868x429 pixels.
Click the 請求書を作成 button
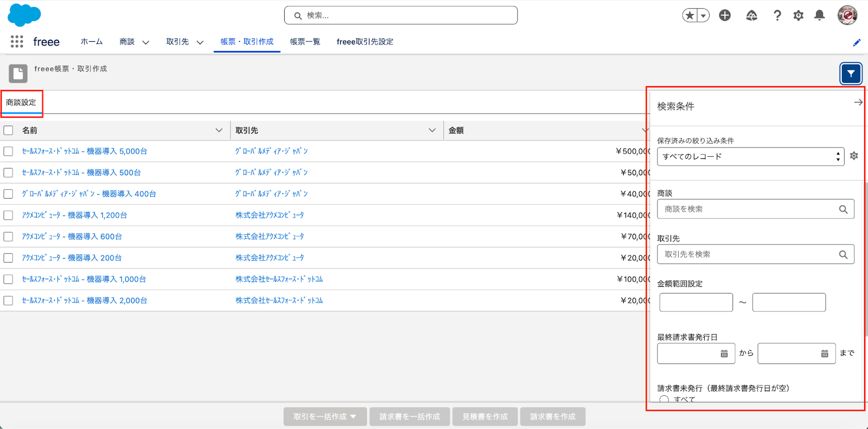(553, 417)
